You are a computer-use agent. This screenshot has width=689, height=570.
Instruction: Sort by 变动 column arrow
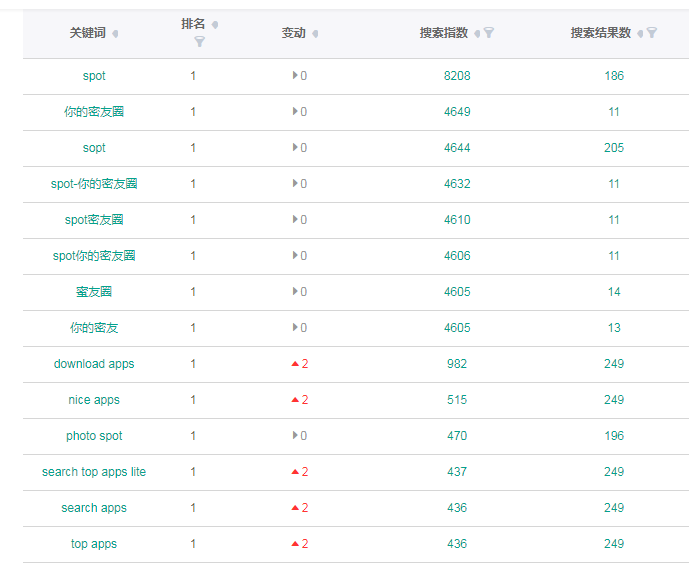315,33
